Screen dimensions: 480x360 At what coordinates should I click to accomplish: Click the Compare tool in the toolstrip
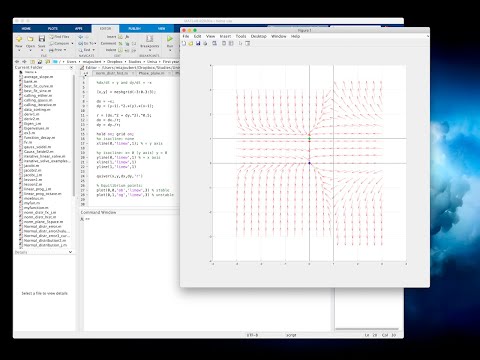pos(59,43)
